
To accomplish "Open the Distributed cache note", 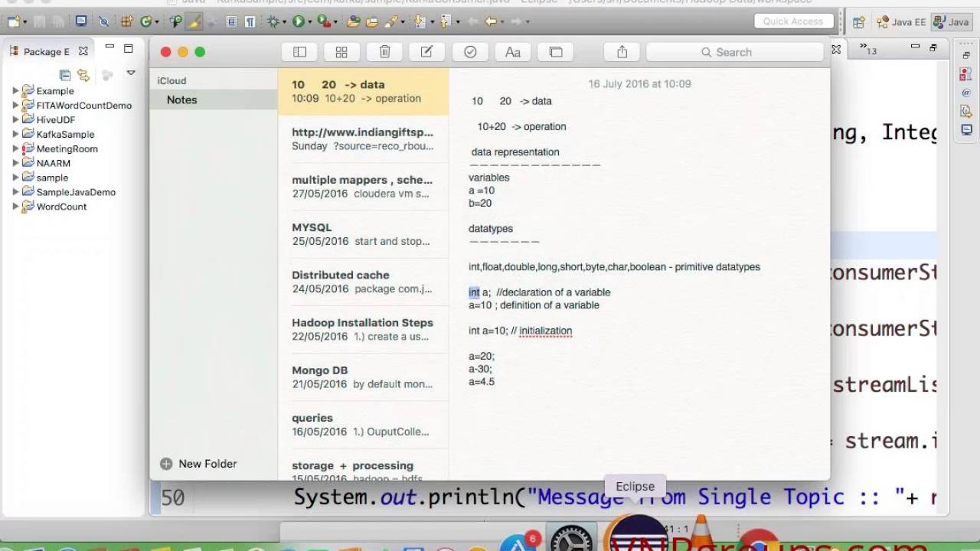I will [x=363, y=282].
